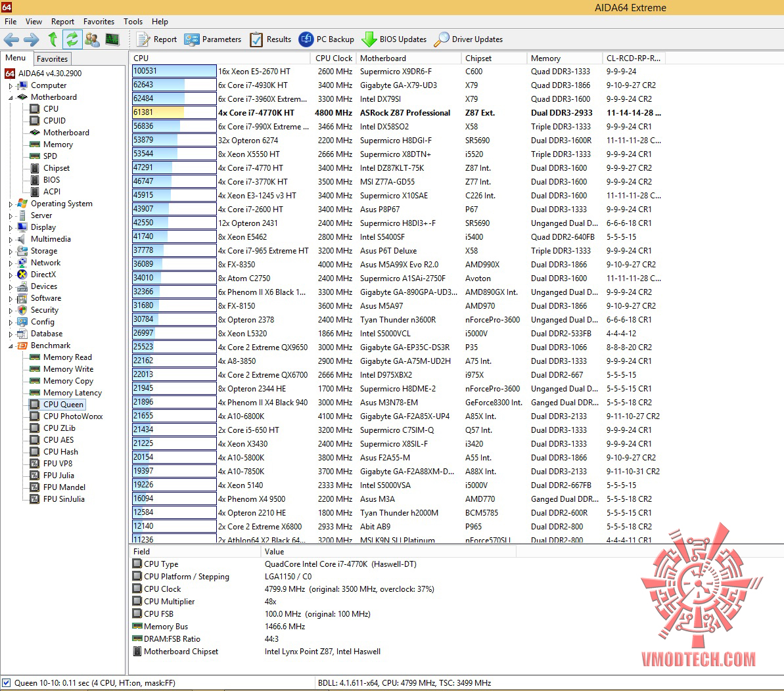
Task: Click the highlighted 61381 score bar
Action: point(174,112)
